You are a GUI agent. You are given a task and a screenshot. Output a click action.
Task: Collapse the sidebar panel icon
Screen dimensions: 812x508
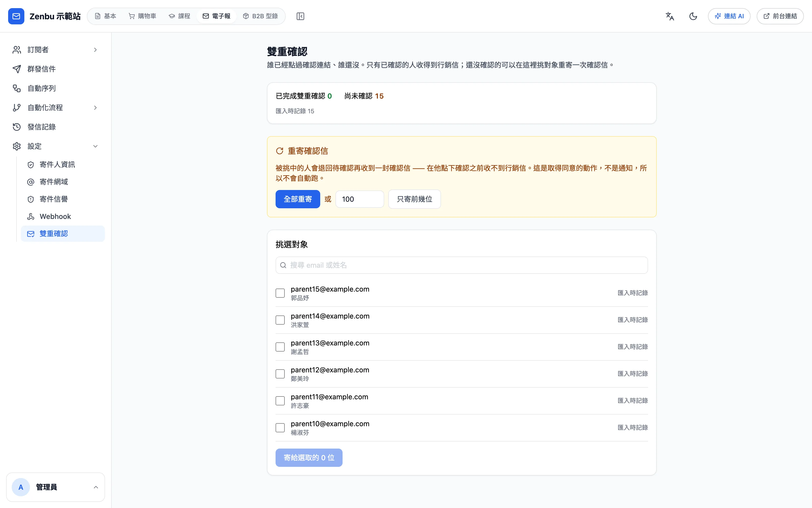(x=300, y=16)
